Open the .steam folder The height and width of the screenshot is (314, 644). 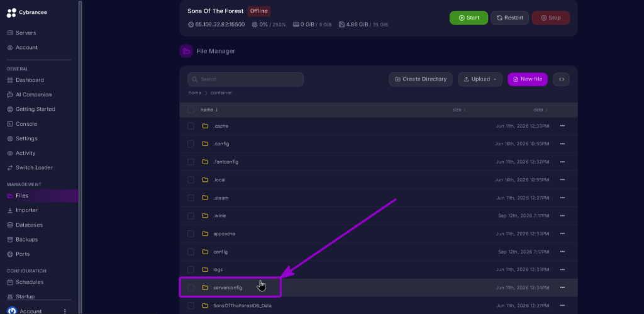[221, 198]
